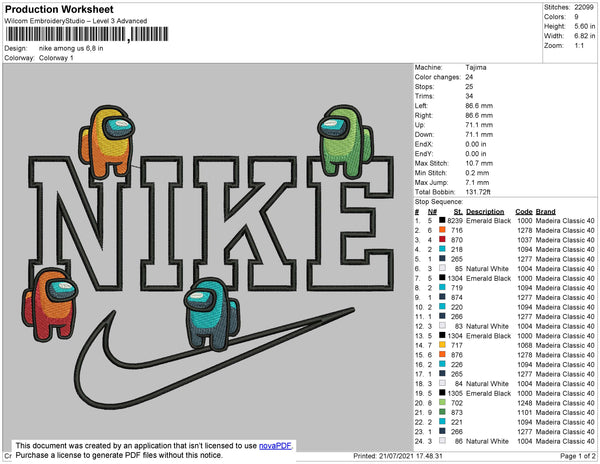Viewport: 600px width, 464px height.
Task: Select 'Emerald Black' in stop row 7
Action: tap(488, 278)
